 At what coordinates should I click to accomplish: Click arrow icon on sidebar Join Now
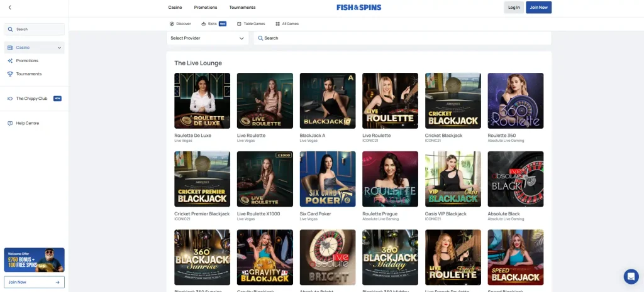click(57, 282)
